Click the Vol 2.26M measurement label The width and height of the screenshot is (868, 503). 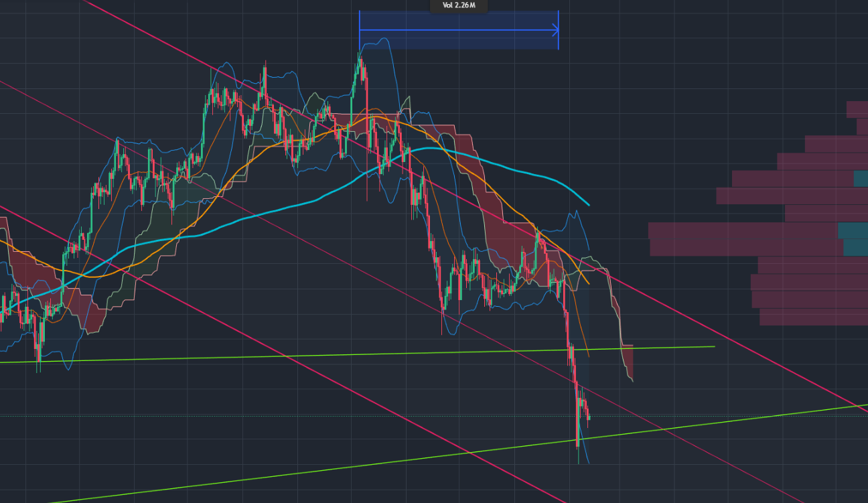pyautogui.click(x=459, y=5)
